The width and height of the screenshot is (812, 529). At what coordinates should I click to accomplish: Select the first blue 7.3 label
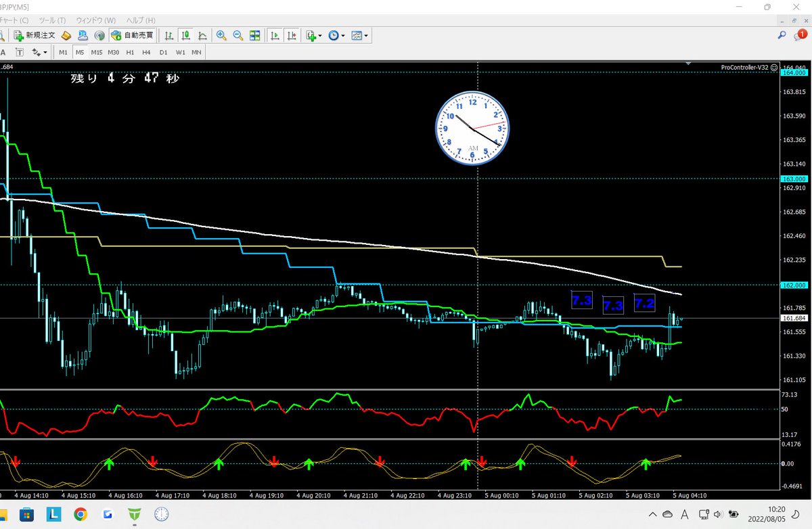[x=582, y=300]
